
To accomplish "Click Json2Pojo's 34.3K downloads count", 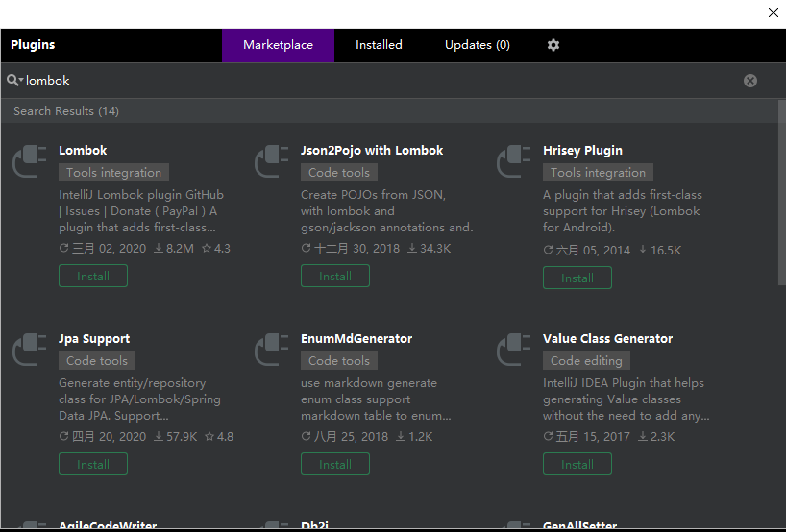I will 429,249.
